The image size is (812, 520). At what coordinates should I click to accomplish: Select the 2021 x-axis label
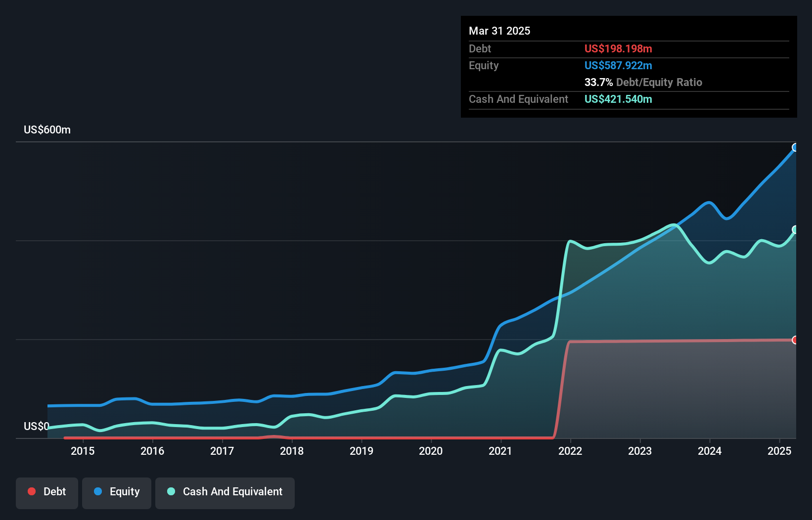500,451
